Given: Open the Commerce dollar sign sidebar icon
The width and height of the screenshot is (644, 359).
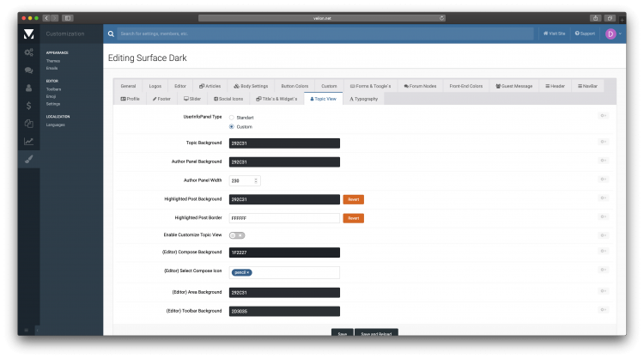Looking at the screenshot, I should coord(28,106).
